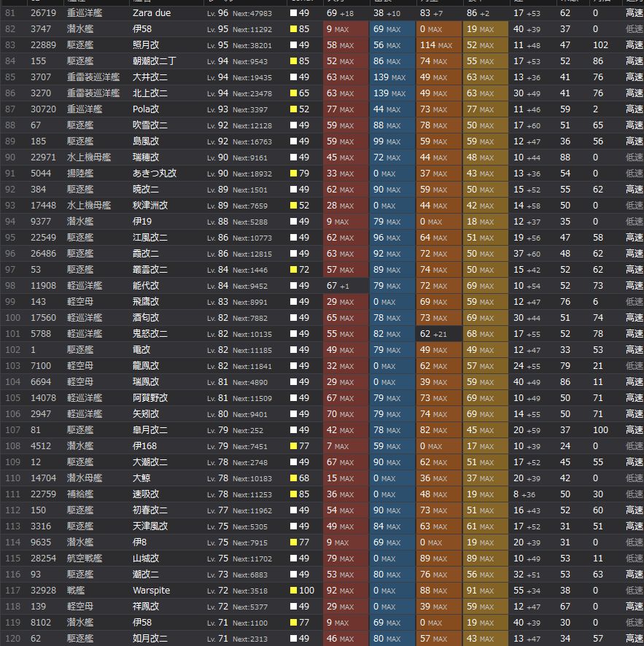Select ship name 伊168

144,446
